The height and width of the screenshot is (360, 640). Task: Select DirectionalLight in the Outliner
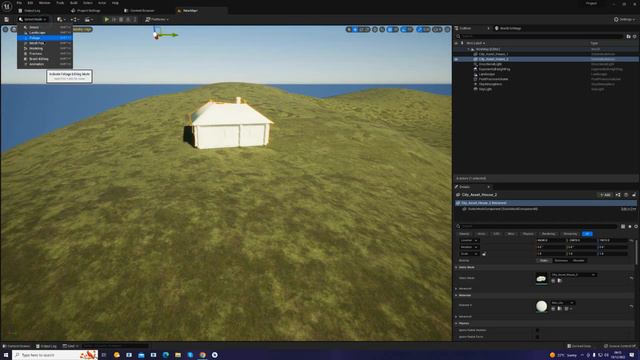490,64
